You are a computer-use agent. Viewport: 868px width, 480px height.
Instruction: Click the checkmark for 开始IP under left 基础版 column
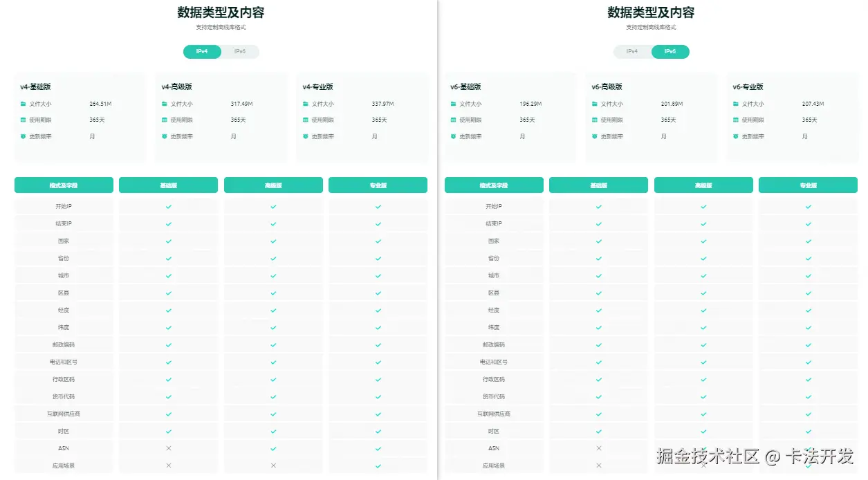pos(168,205)
